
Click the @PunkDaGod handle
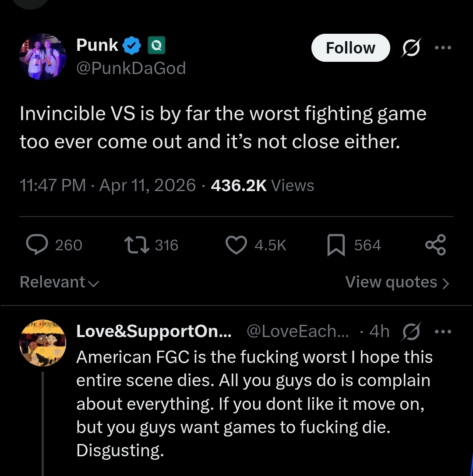coord(131,68)
